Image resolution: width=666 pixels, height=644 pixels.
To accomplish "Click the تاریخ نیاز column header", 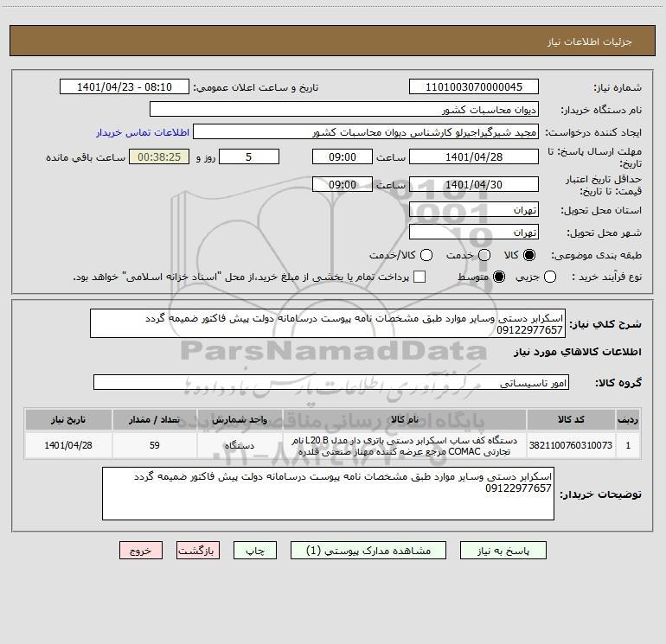I will (x=68, y=419).
